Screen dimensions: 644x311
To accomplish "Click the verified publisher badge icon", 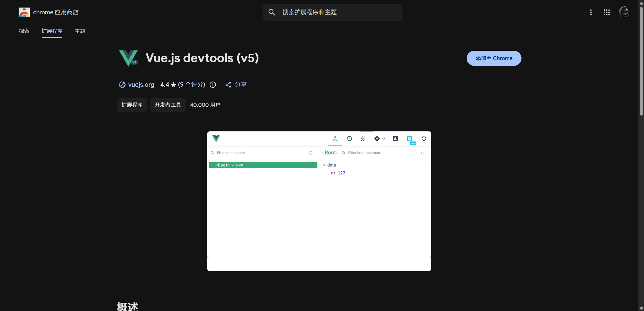I will coord(122,85).
